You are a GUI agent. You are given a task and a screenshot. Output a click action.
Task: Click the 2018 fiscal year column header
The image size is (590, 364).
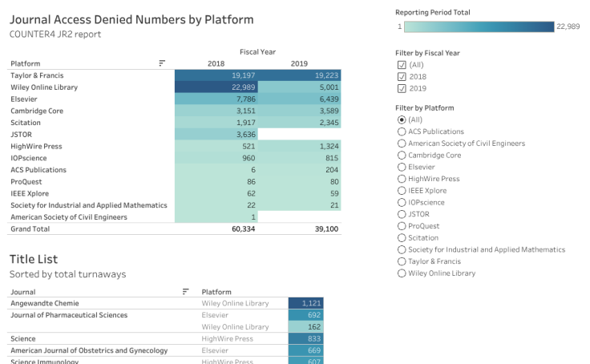coord(216,63)
